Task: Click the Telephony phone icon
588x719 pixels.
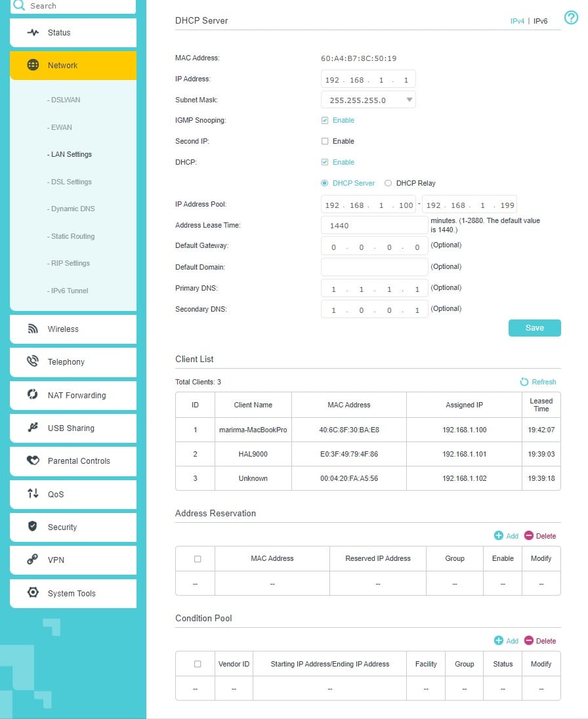Action: click(33, 361)
